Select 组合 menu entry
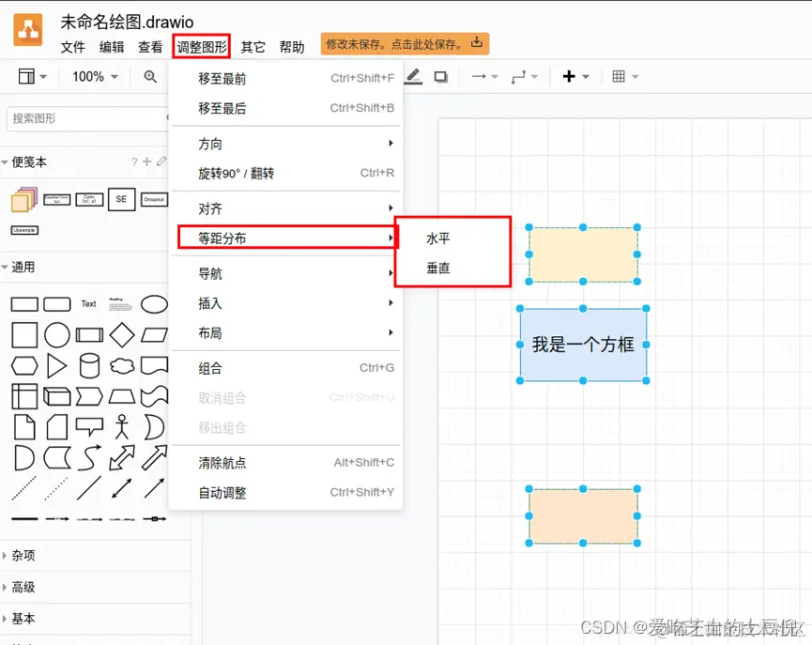Image resolution: width=812 pixels, height=645 pixels. [x=285, y=368]
